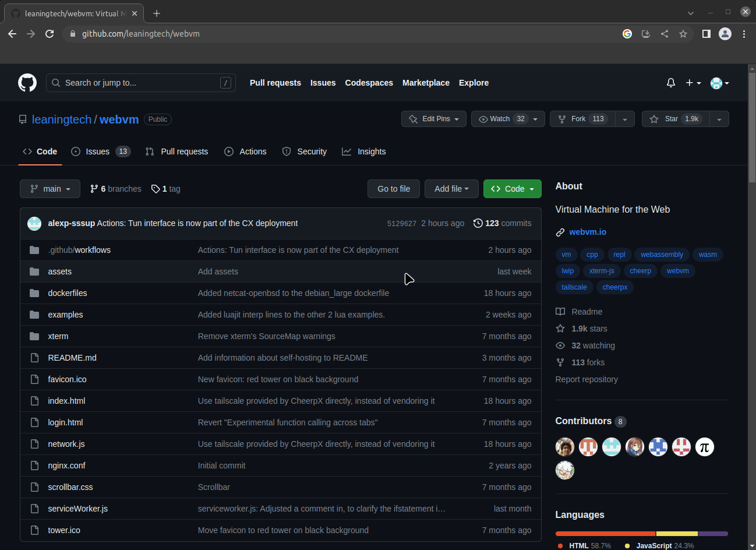This screenshot has height=550, width=756.
Task: Click Go to file button
Action: (x=394, y=189)
